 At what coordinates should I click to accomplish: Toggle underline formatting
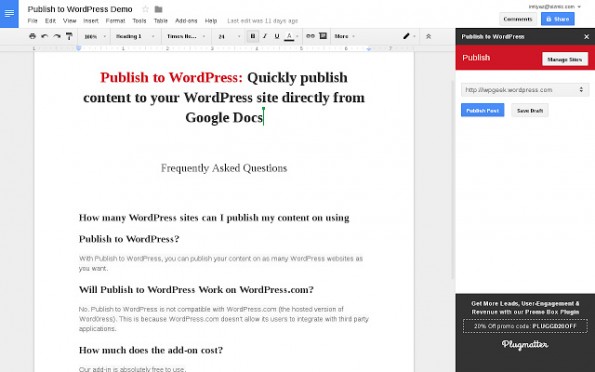coord(277,36)
